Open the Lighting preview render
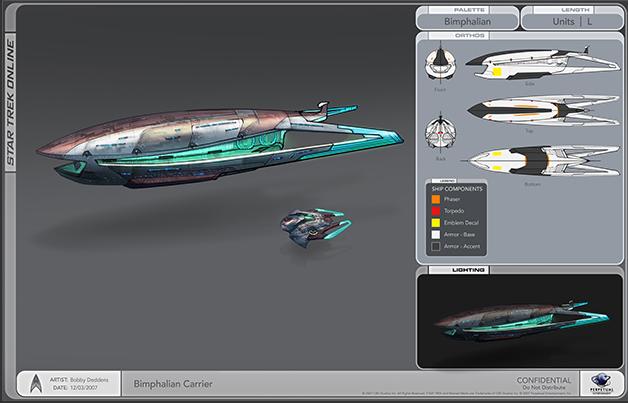Screen dimensions: 628x403 (520, 321)
